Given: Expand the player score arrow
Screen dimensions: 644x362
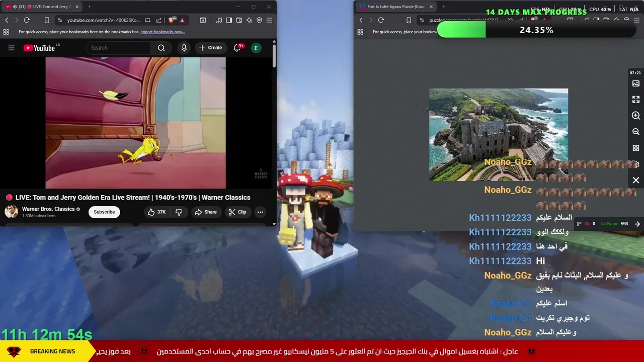Looking at the screenshot, I should [x=637, y=224].
